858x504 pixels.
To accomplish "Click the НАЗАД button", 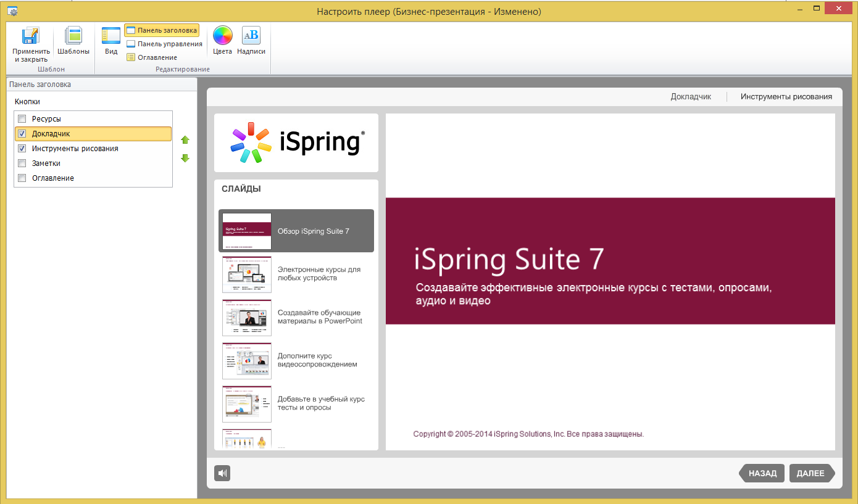I will click(x=762, y=473).
